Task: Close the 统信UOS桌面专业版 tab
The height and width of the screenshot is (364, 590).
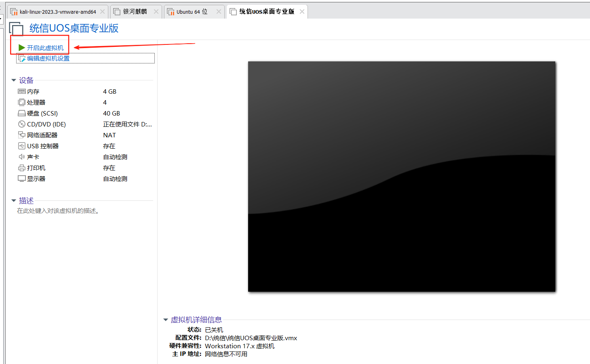Action: click(302, 12)
